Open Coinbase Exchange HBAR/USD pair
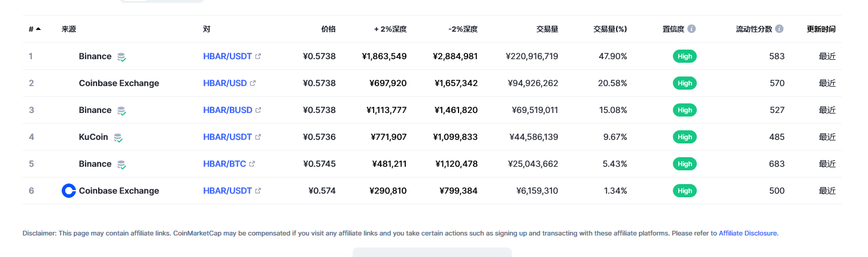 [x=225, y=83]
